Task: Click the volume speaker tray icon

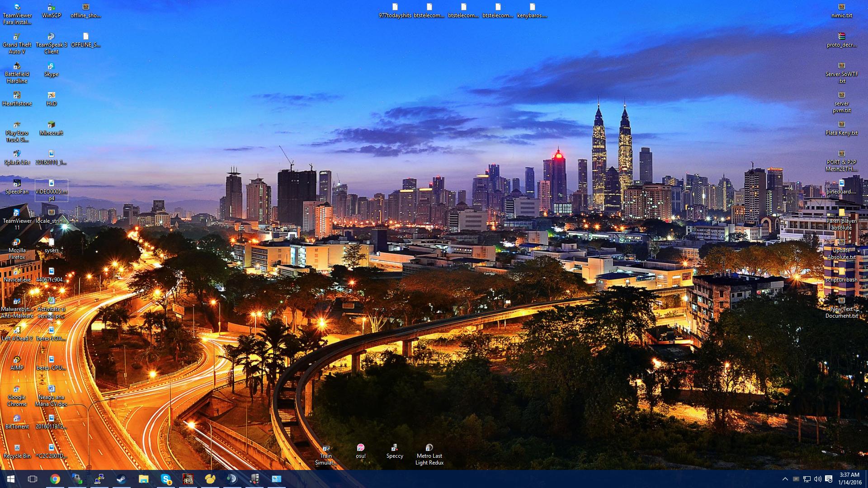Action: pyautogui.click(x=817, y=479)
